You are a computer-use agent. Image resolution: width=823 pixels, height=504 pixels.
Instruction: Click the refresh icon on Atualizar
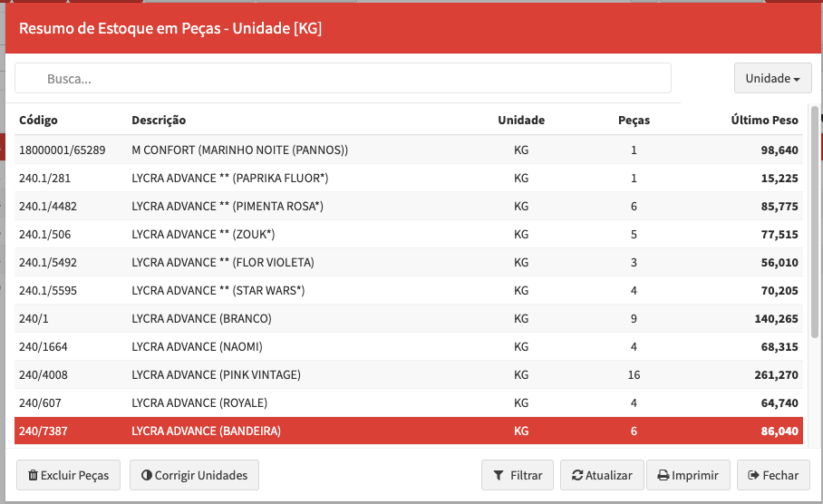pos(577,475)
